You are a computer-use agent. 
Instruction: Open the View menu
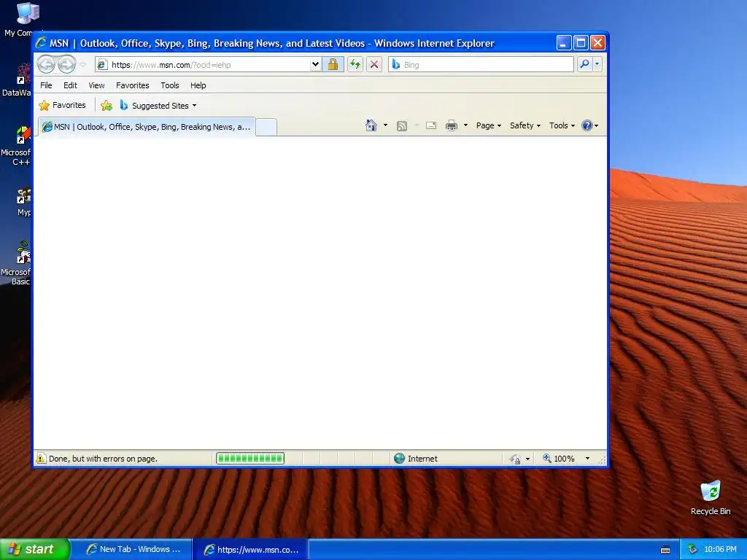click(96, 85)
